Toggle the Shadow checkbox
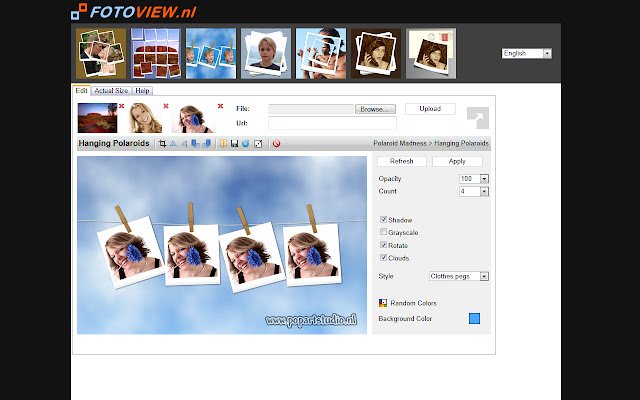Screen dimensions: 640x400 point(383,220)
